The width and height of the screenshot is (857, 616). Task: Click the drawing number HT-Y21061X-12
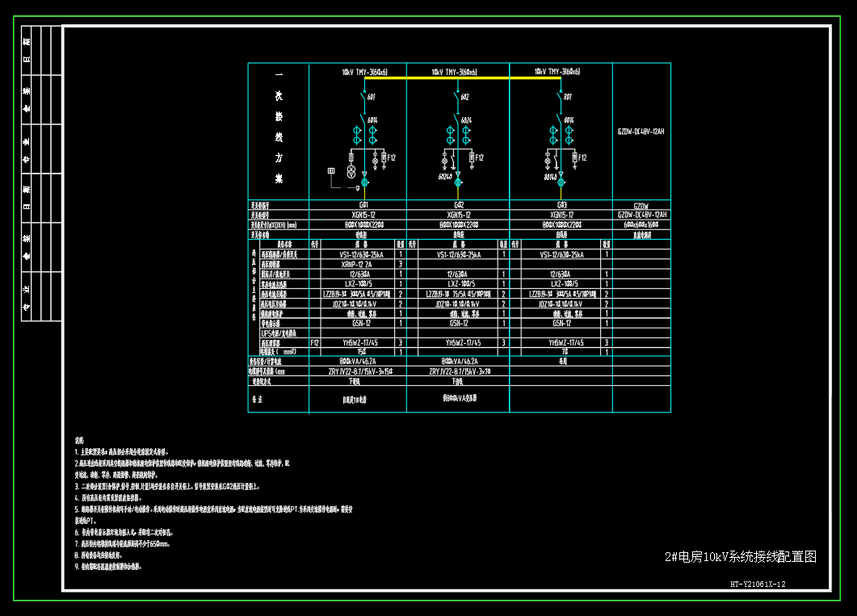[x=758, y=585]
